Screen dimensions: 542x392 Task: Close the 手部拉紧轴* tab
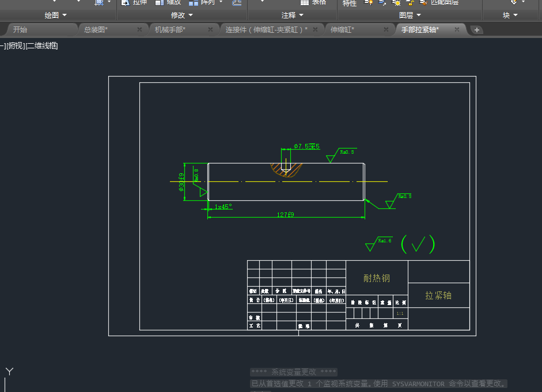pos(457,30)
